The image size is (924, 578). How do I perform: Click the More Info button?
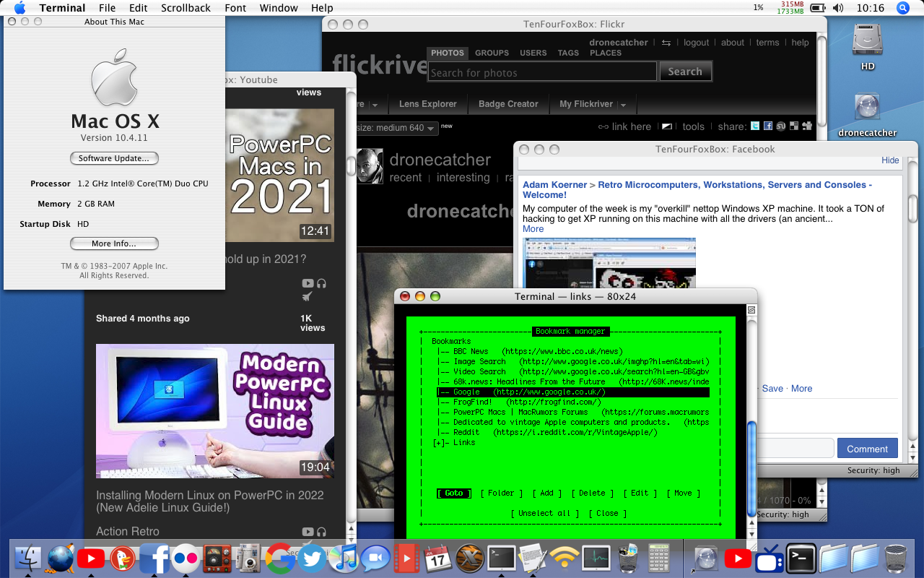[x=114, y=243]
